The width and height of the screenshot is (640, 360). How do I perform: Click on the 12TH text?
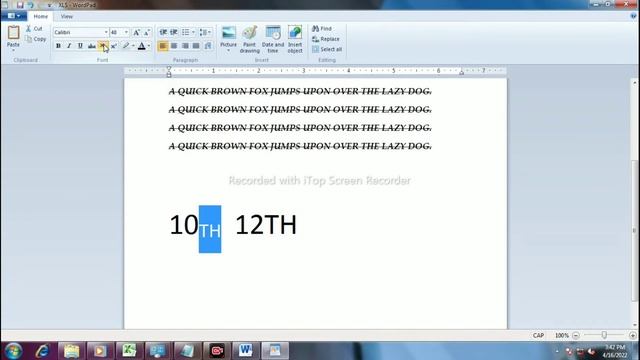point(266,225)
